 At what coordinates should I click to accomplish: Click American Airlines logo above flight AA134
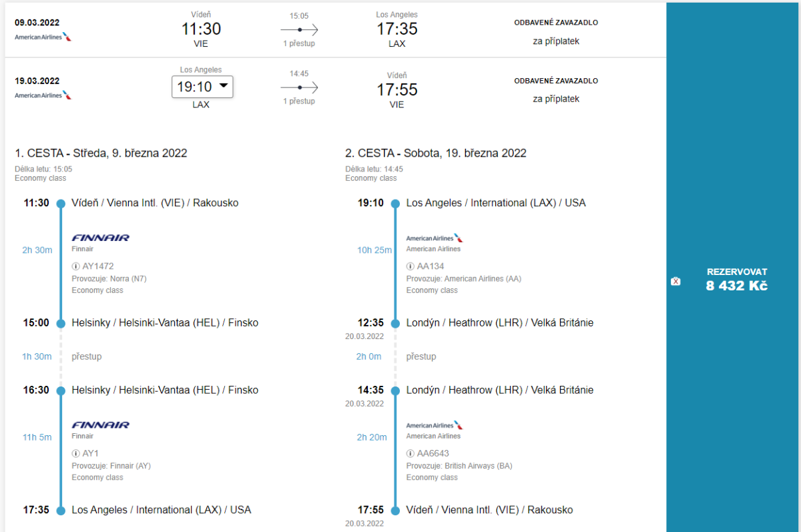click(435, 238)
